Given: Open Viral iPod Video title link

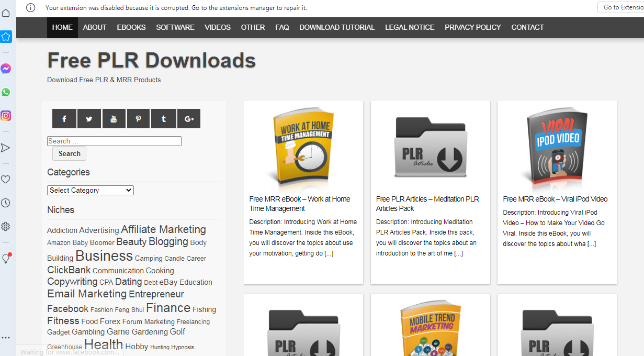Looking at the screenshot, I should point(555,199).
